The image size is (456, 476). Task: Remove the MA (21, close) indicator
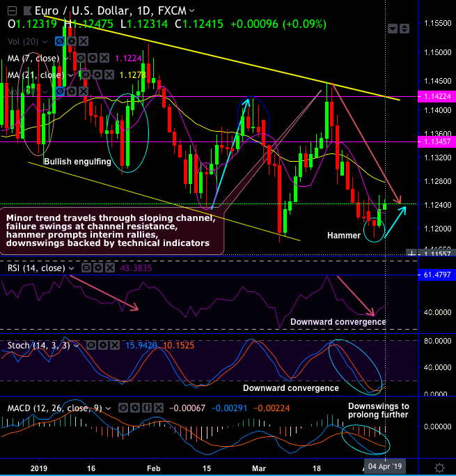109,75
